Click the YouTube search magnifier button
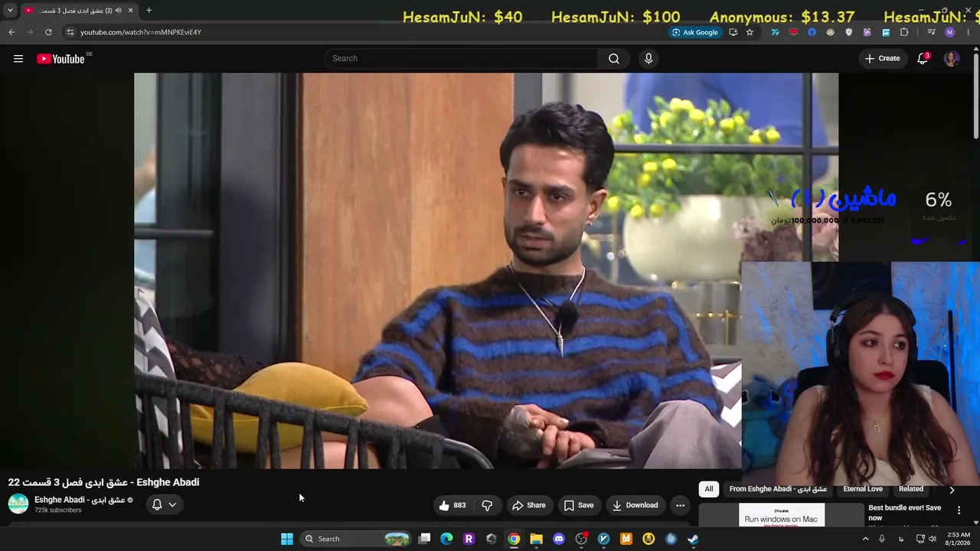The width and height of the screenshot is (980, 551). (614, 59)
